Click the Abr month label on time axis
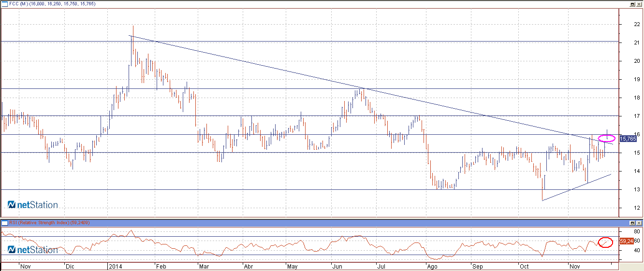 point(248,266)
